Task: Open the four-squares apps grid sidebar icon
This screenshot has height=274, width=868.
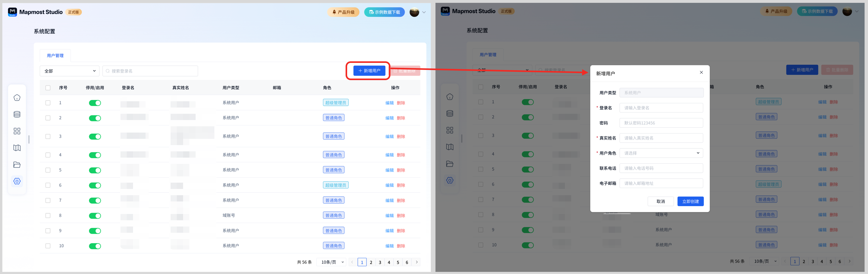Action: (17, 131)
